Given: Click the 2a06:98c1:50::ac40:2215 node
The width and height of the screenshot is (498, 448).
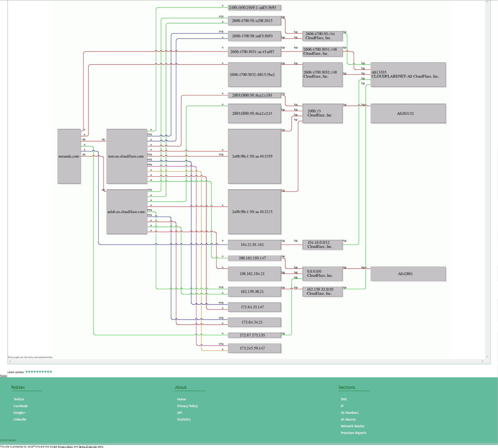Looking at the screenshot, I should click(255, 212).
